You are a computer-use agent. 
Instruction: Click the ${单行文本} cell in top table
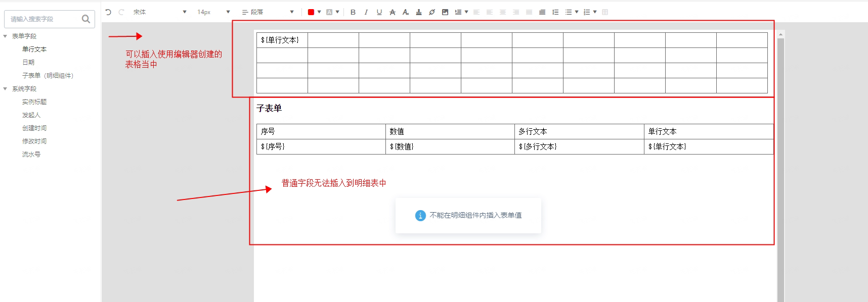pyautogui.click(x=282, y=40)
